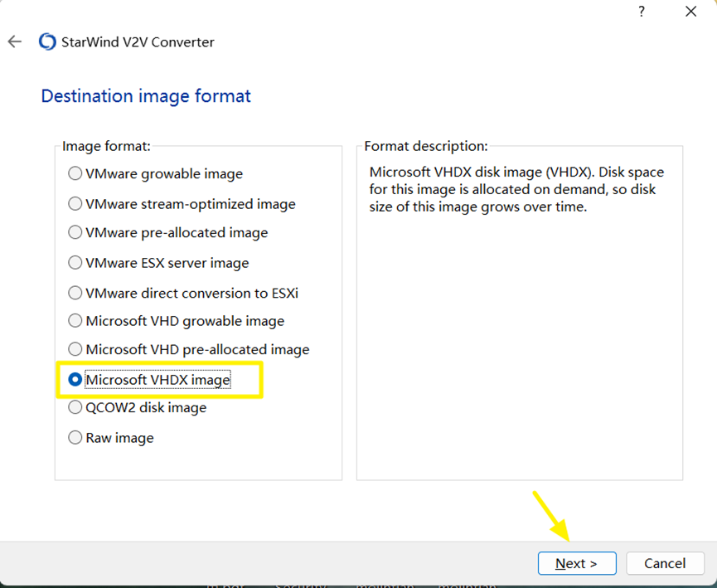Click the Format description group label
The width and height of the screenshot is (717, 588).
click(426, 146)
